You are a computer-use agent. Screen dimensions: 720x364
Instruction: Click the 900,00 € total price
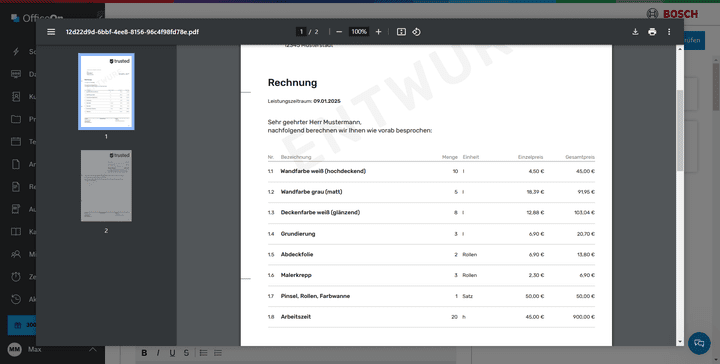point(584,317)
